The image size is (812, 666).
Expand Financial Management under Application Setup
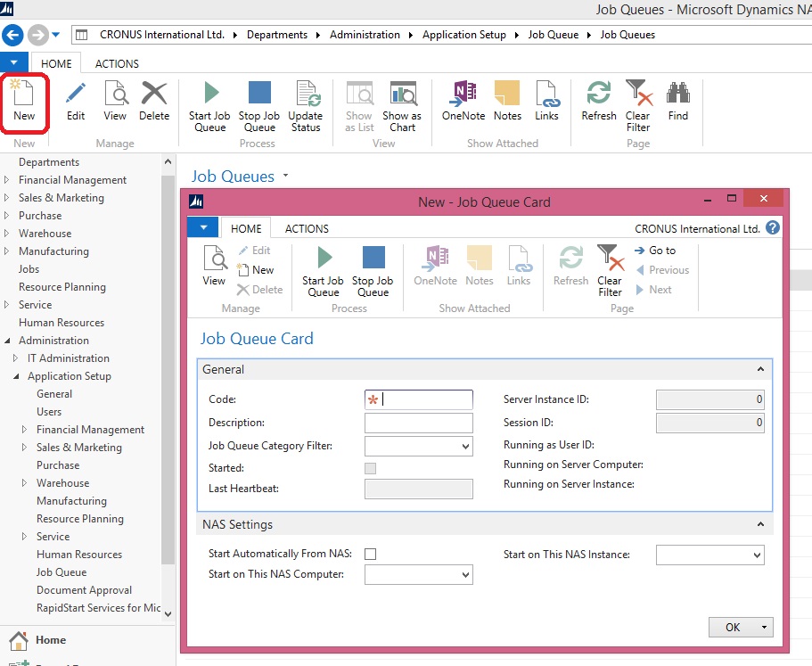coord(25,430)
